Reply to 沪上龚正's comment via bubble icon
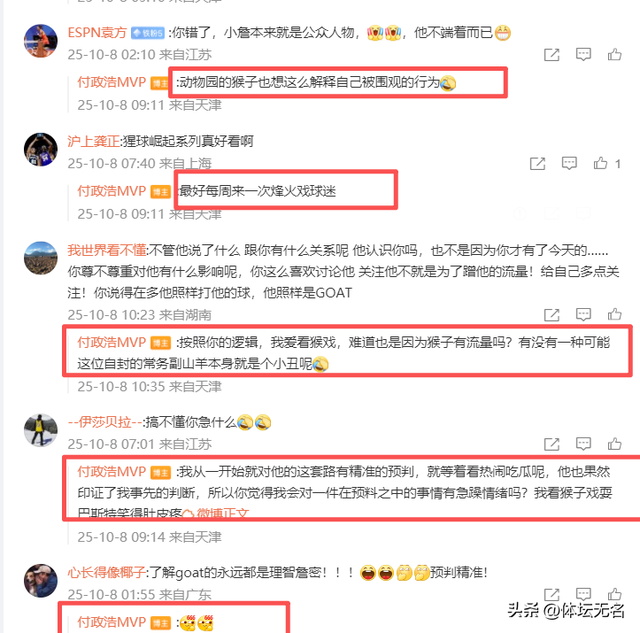Screen dimensions: 640x633 point(569,163)
